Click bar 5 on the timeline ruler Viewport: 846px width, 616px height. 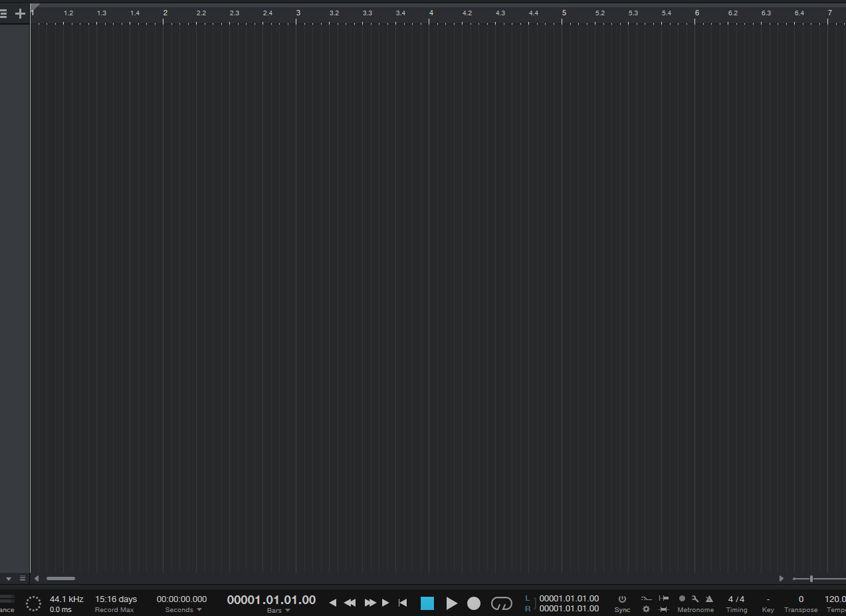coord(564,13)
